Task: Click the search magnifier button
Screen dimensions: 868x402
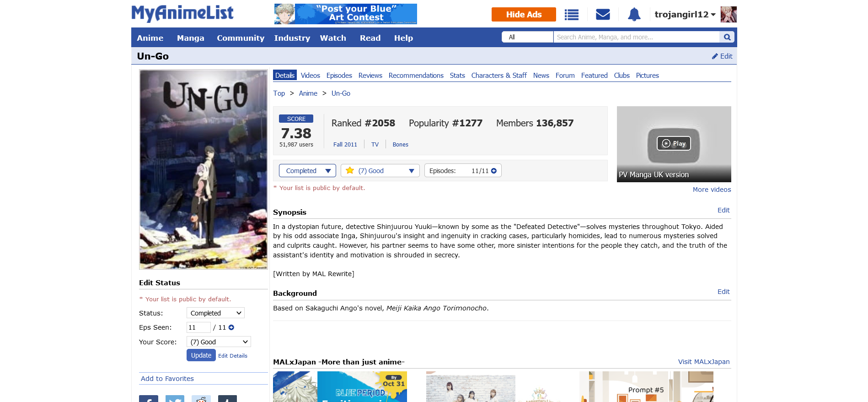Action: 727,37
